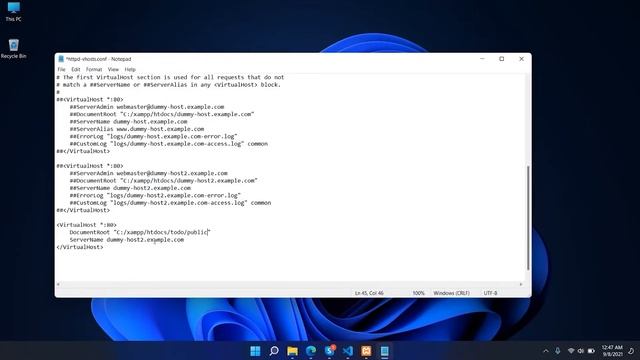
Task: Launch Microsoft Edge from the taskbar
Action: 311,351
